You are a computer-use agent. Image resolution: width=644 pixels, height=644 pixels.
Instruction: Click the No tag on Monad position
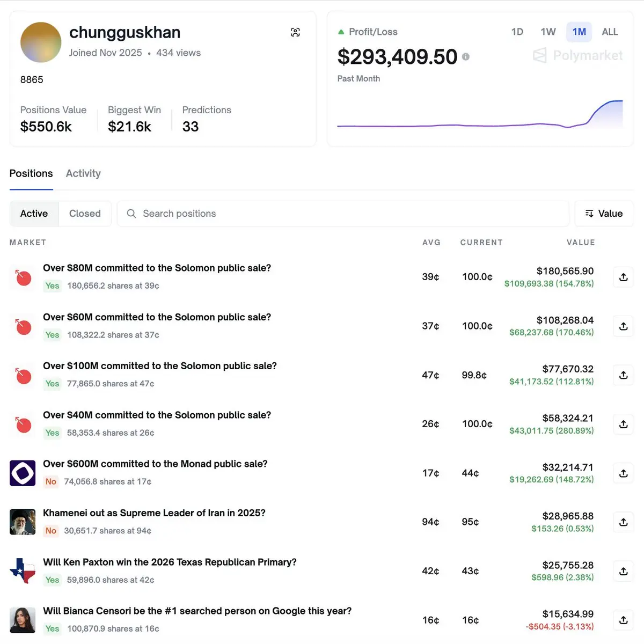(51, 481)
